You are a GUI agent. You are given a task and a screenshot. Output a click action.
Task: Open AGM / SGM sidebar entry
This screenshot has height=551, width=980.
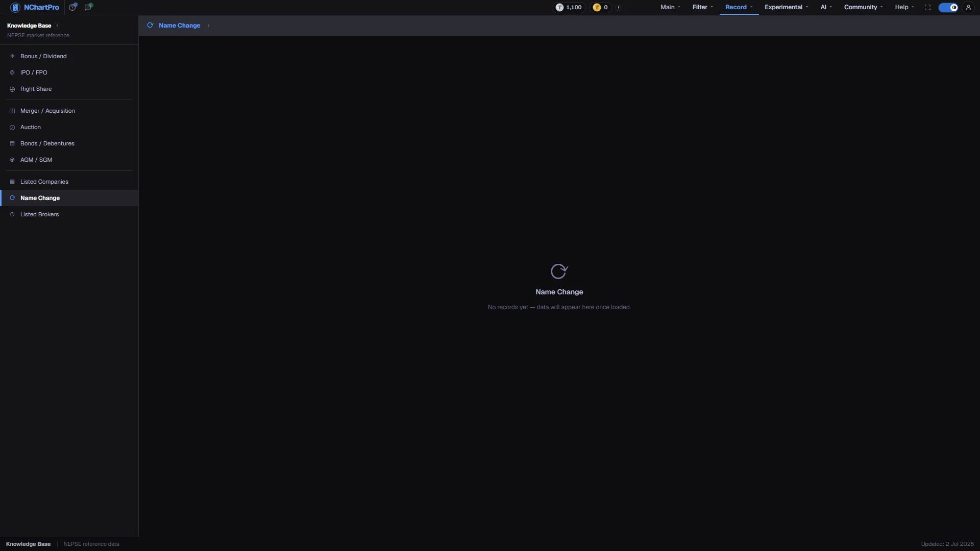(69, 160)
